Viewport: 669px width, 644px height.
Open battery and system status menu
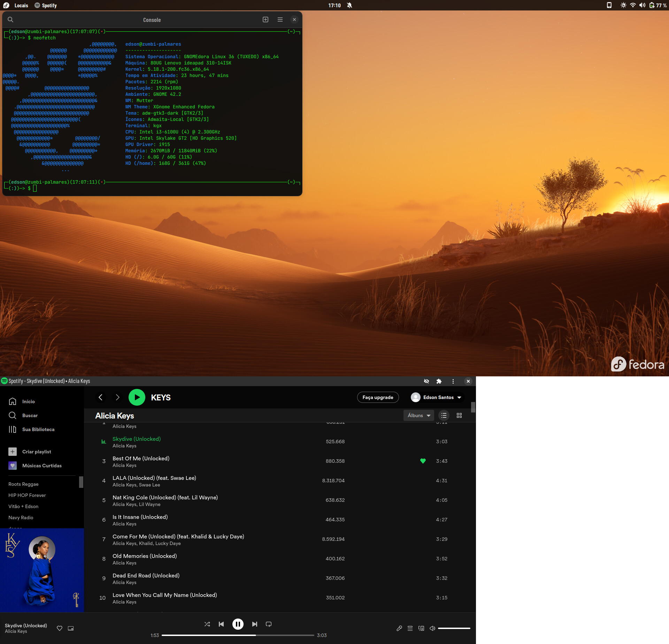(658, 5)
